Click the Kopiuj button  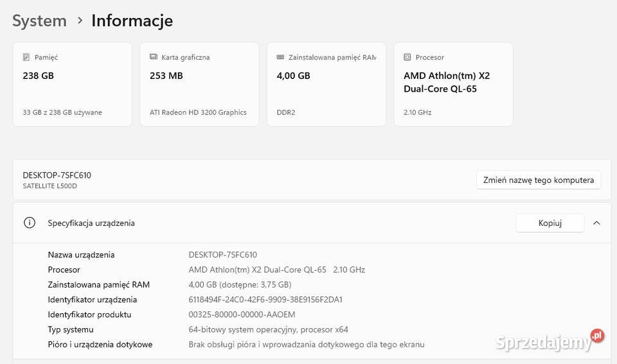point(550,223)
